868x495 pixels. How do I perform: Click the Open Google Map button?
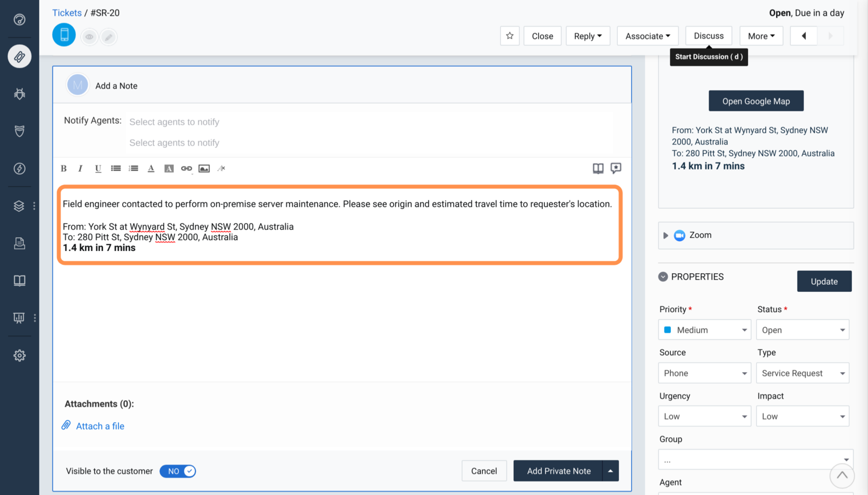pyautogui.click(x=756, y=101)
